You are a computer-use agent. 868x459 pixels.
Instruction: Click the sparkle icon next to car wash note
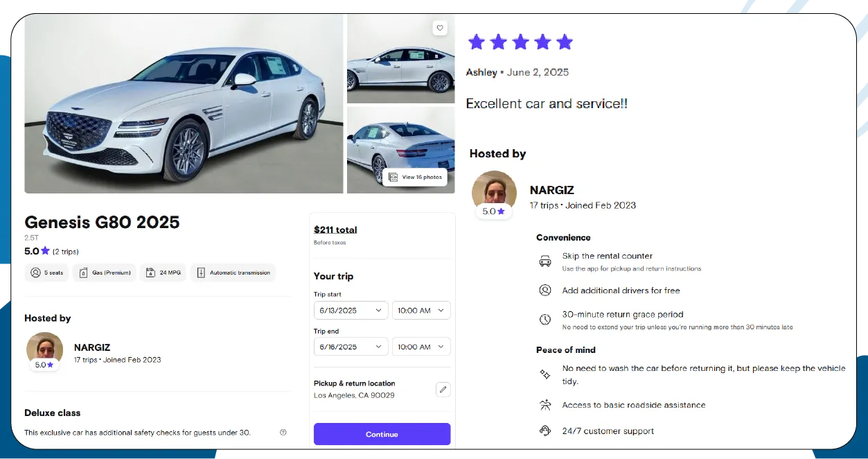tap(545, 374)
